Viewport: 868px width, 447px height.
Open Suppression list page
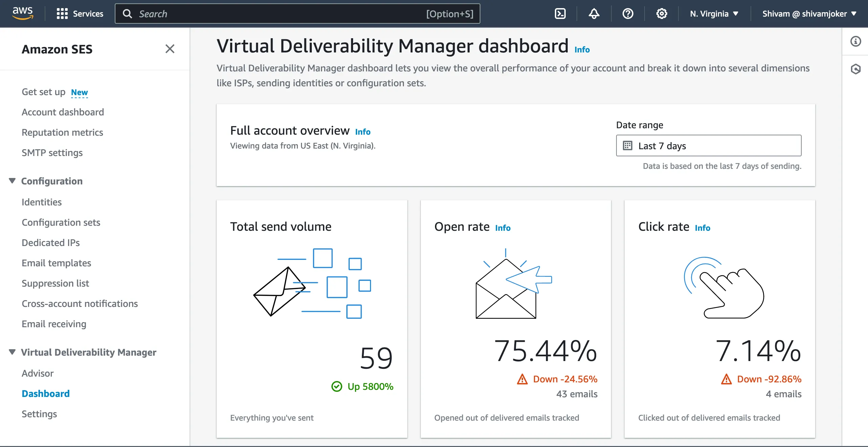(55, 283)
